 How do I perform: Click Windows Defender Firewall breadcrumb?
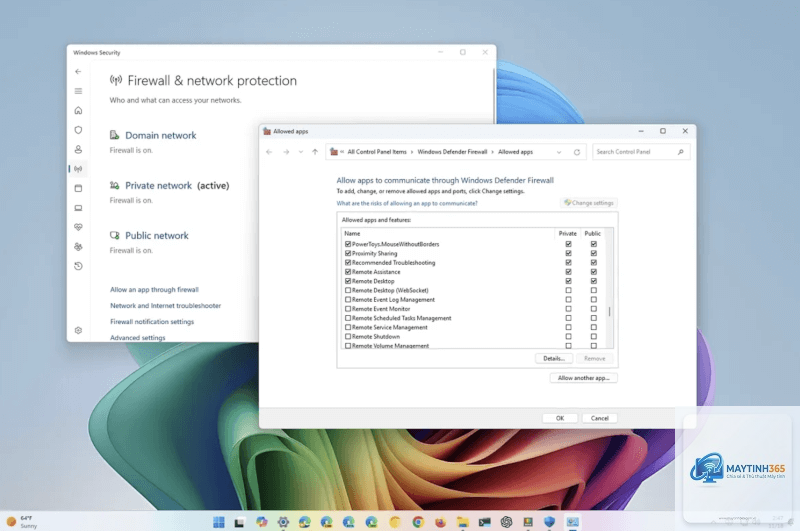tap(452, 152)
